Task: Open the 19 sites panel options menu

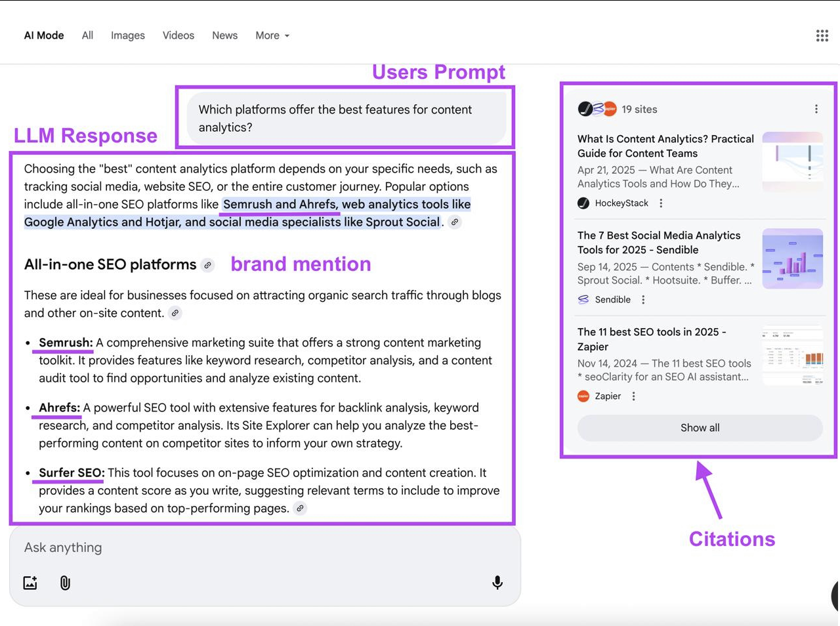Action: 816,109
